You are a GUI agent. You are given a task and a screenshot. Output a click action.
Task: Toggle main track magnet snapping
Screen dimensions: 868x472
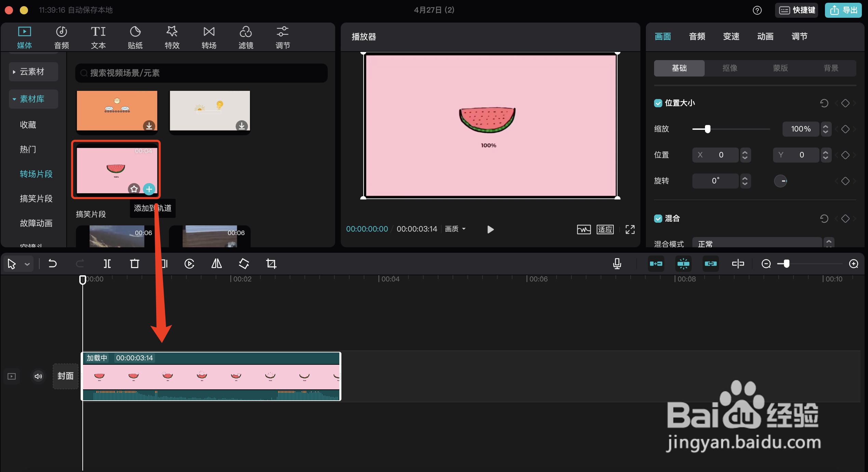click(x=656, y=263)
